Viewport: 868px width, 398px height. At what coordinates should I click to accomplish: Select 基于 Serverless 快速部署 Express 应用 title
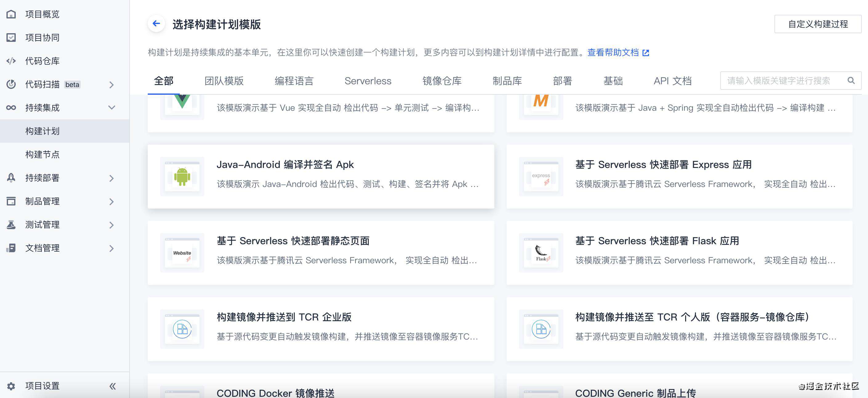pyautogui.click(x=663, y=165)
